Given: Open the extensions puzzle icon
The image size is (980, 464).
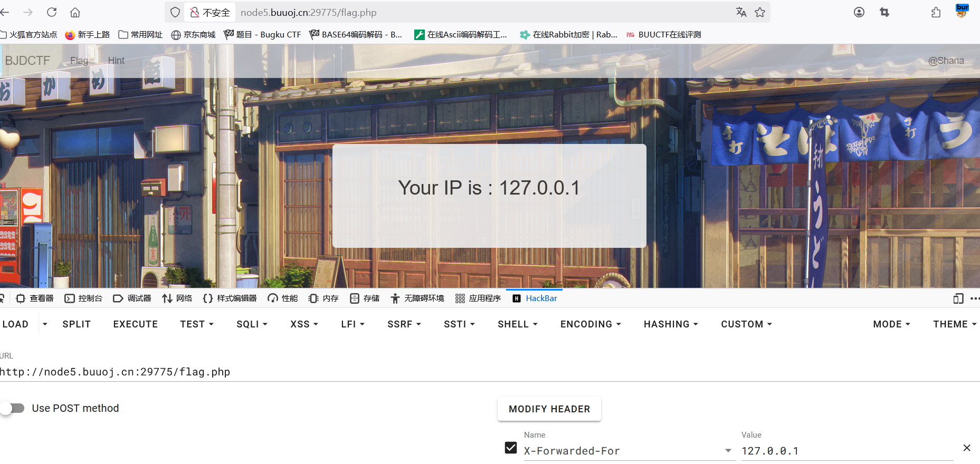Looking at the screenshot, I should pos(936,12).
